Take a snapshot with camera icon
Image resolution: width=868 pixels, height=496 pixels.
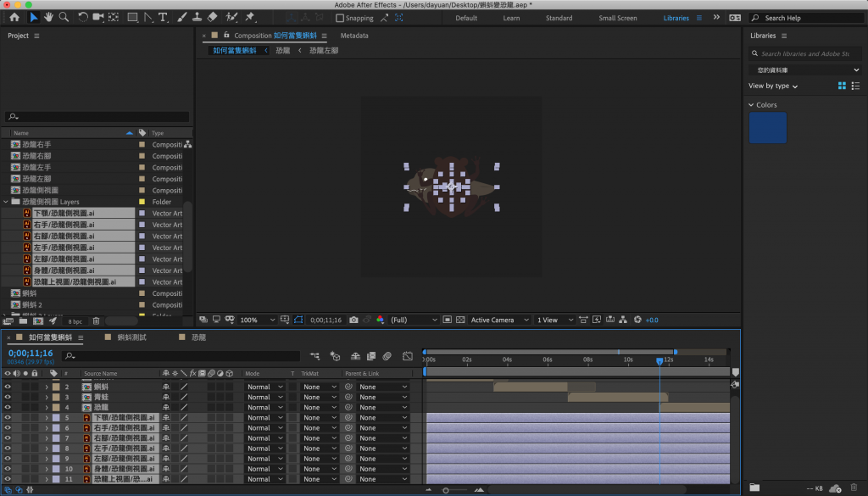[x=353, y=320]
